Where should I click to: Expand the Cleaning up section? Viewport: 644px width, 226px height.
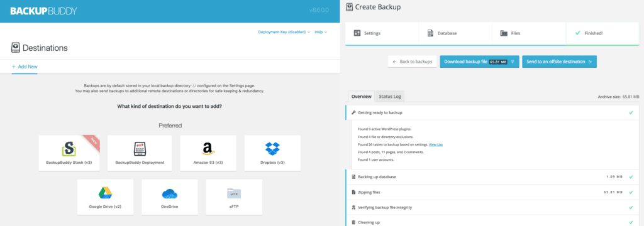[492, 222]
